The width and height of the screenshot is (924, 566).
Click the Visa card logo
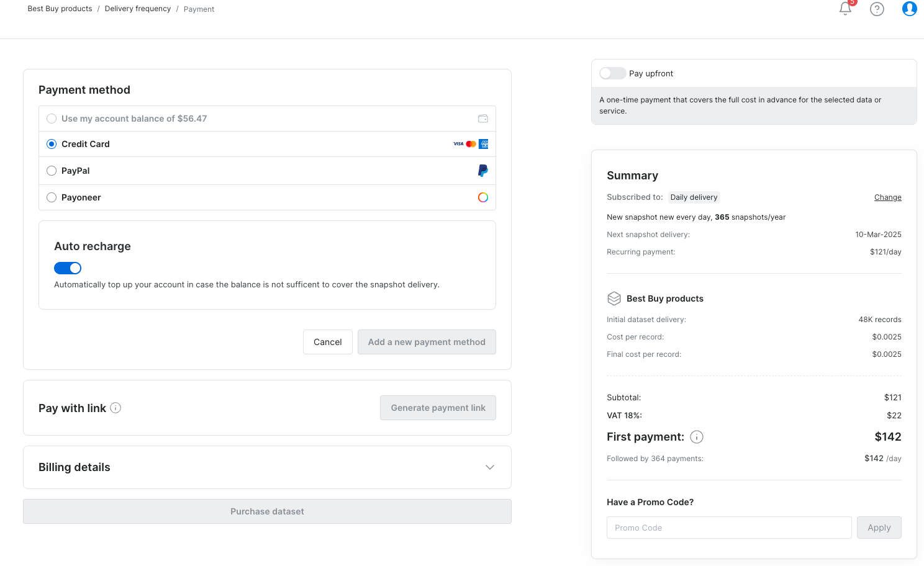click(x=458, y=144)
